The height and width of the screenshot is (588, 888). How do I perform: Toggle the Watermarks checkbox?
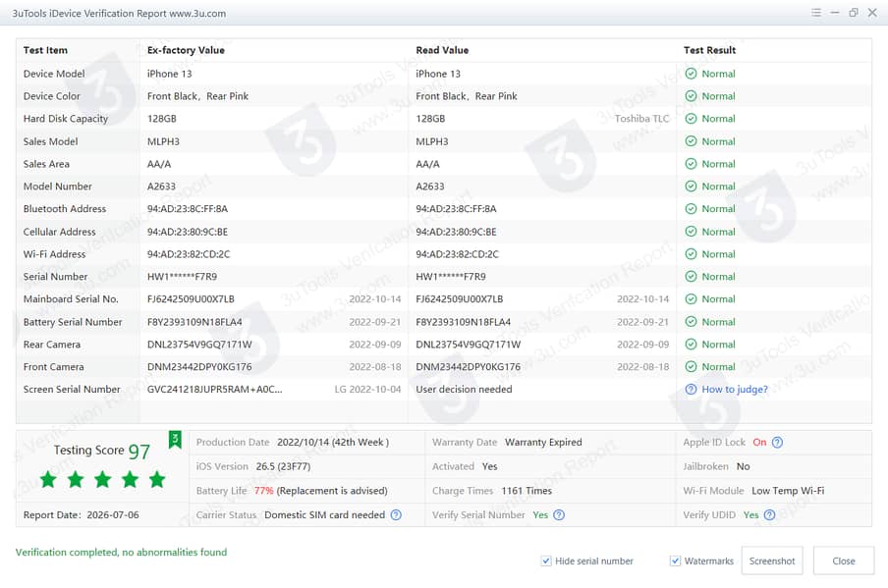point(675,561)
